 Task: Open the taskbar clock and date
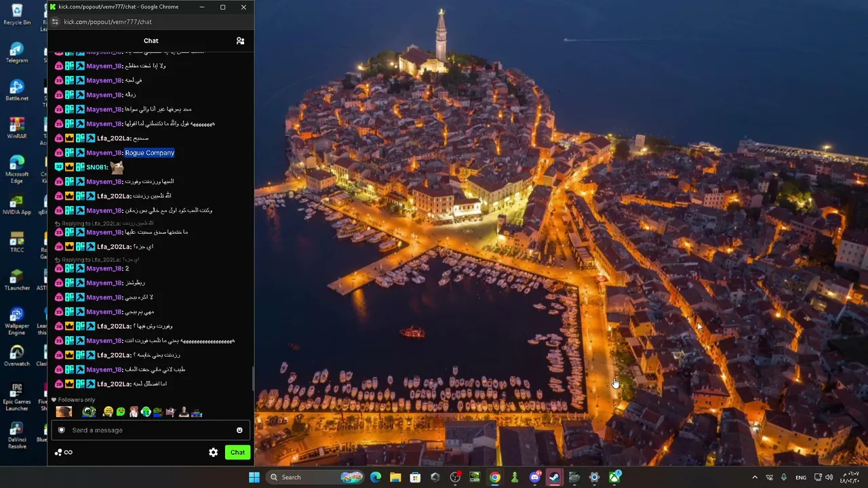(x=850, y=477)
